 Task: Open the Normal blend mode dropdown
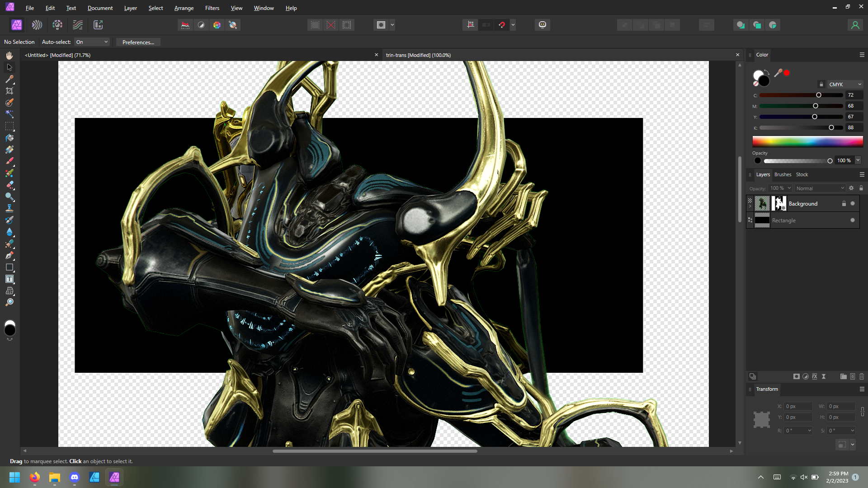coord(820,188)
